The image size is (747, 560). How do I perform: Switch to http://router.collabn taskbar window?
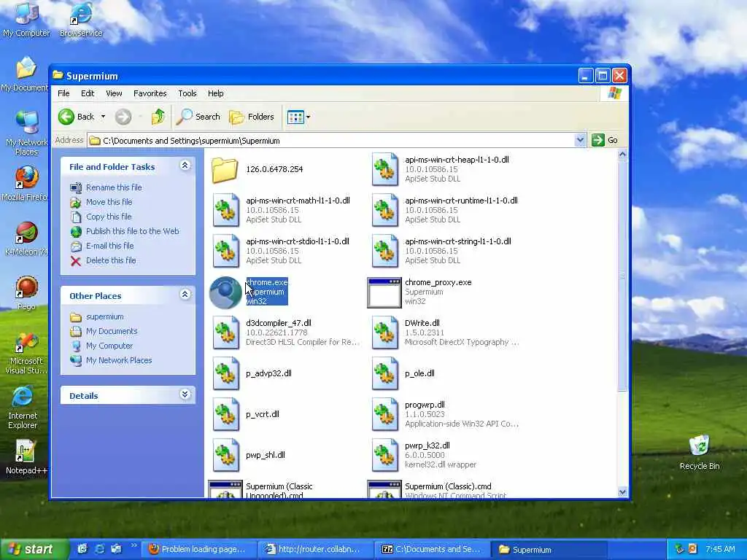(315, 549)
